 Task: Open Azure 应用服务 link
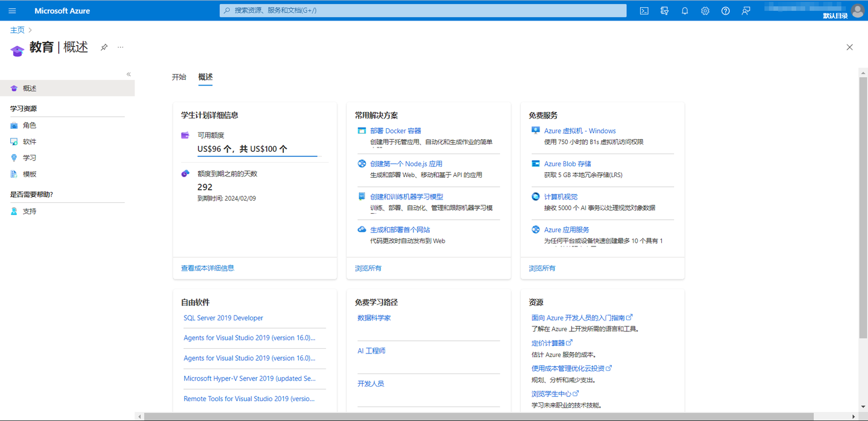[x=567, y=230]
